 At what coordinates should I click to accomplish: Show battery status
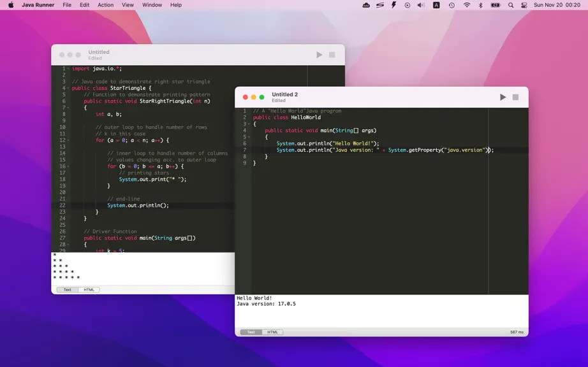tap(496, 5)
